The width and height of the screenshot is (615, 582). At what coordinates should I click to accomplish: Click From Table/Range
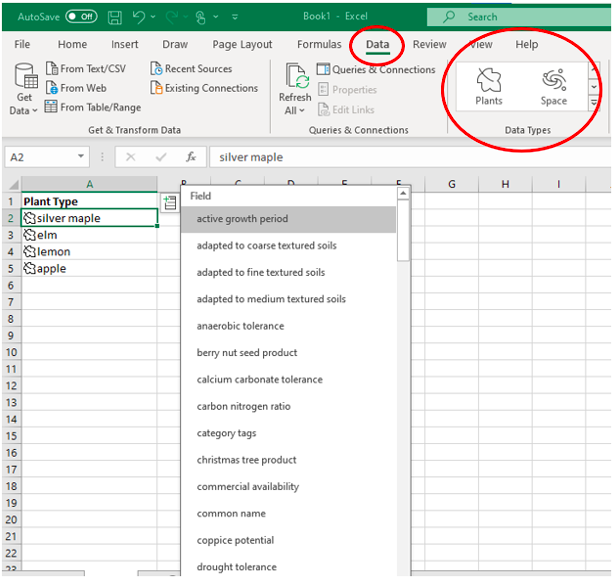click(x=93, y=107)
